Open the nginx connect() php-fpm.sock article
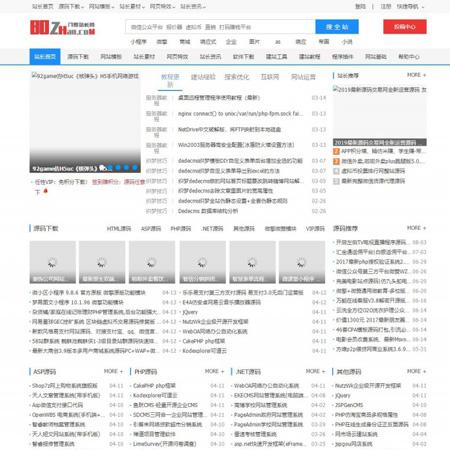The height and width of the screenshot is (450, 450). tap(240, 114)
